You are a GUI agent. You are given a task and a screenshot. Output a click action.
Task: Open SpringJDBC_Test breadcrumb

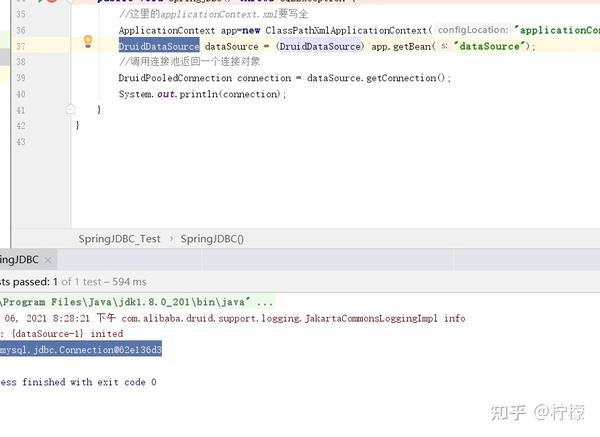point(119,239)
